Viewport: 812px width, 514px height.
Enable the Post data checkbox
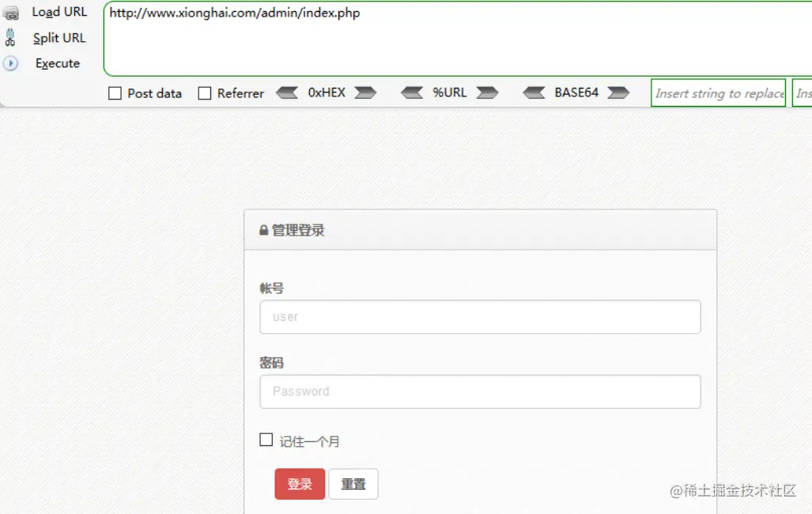point(115,93)
